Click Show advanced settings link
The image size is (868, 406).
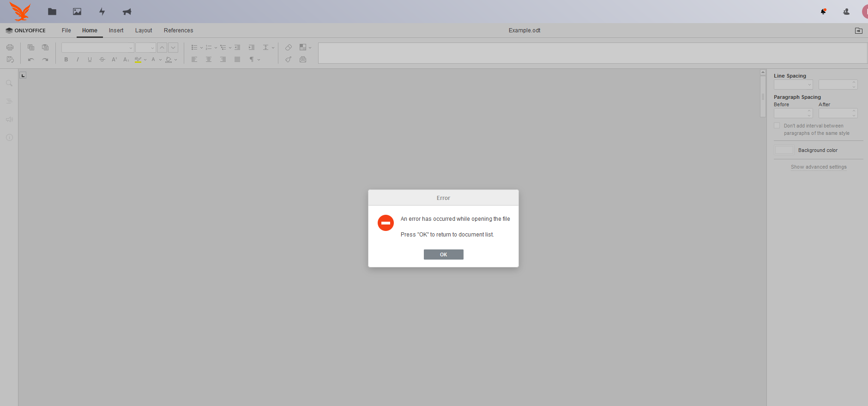(x=819, y=167)
